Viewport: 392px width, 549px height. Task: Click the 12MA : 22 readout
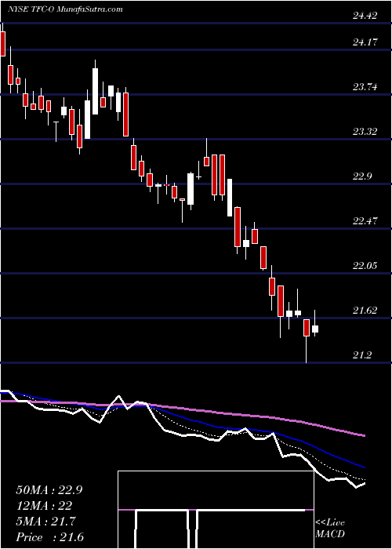pyautogui.click(x=44, y=506)
